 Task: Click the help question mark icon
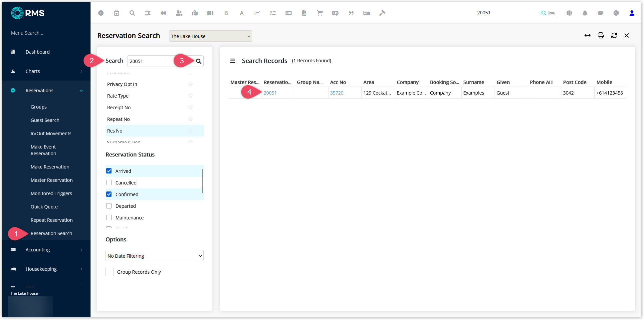click(616, 13)
